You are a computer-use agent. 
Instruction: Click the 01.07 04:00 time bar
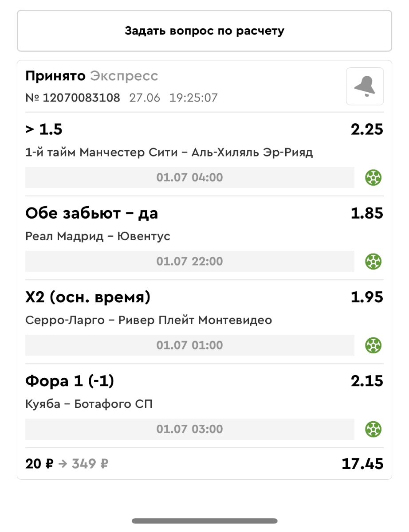(x=189, y=178)
